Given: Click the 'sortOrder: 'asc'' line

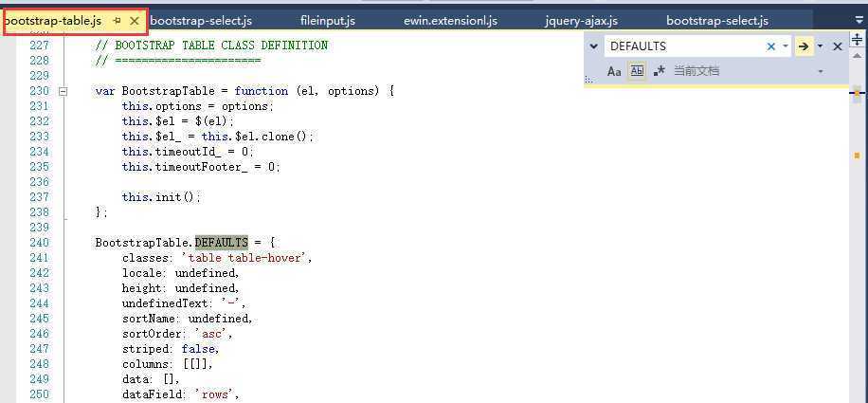Looking at the screenshot, I should (x=177, y=334).
